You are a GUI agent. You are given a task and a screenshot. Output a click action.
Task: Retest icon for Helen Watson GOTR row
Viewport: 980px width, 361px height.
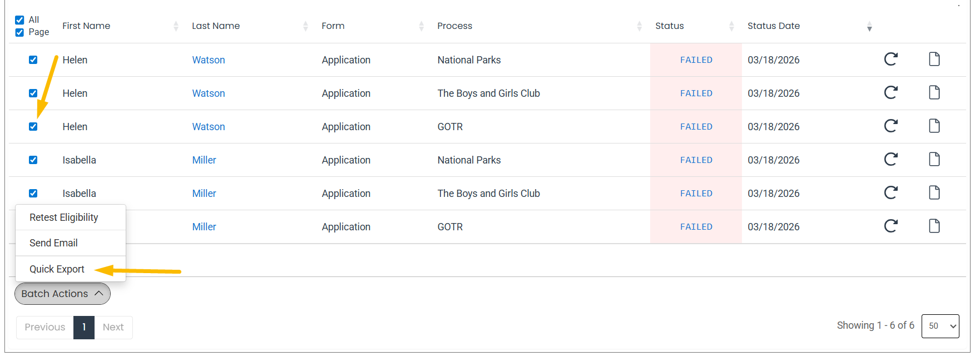coord(890,126)
